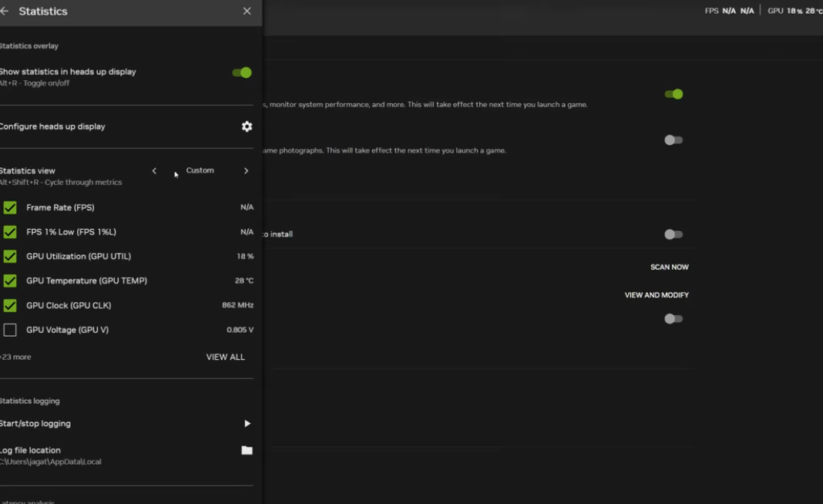Turn off the toggle beside monitor system performance

pyautogui.click(x=674, y=94)
